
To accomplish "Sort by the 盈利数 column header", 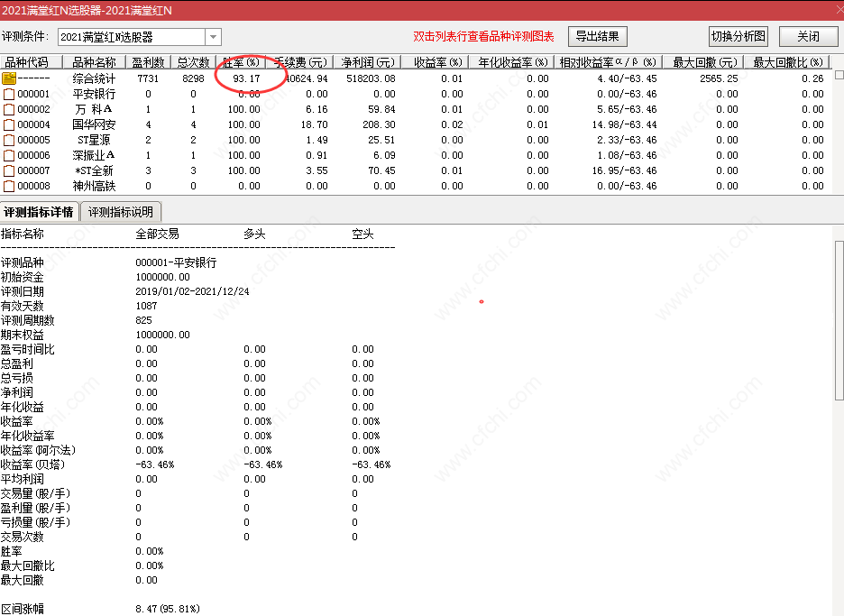I will point(148,62).
